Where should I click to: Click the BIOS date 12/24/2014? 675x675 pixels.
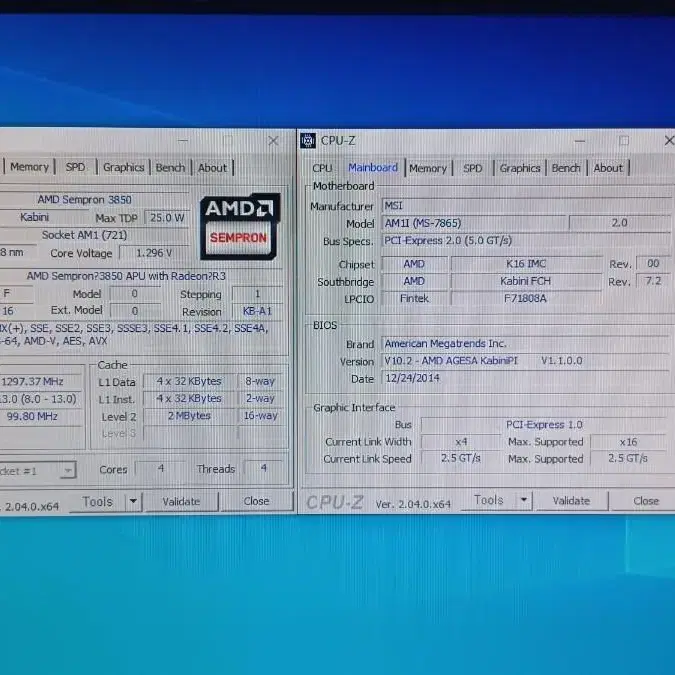[x=526, y=378]
